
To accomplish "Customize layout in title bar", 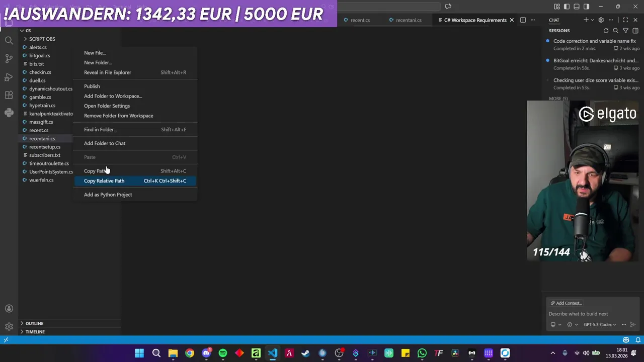I will click(557, 7).
